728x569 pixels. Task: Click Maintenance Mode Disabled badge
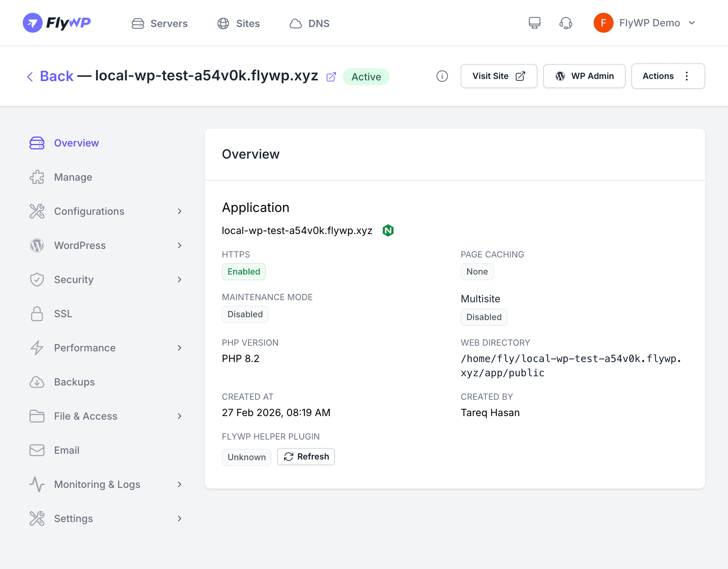[x=245, y=314]
